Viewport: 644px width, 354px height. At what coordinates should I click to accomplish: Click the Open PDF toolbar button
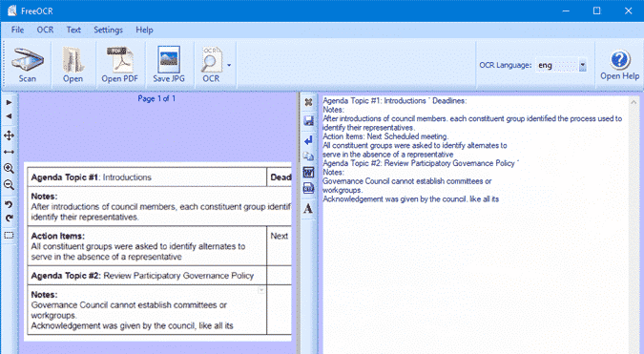click(x=119, y=65)
